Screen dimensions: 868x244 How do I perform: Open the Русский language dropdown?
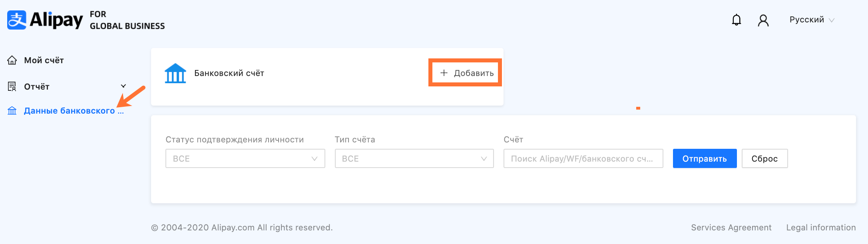point(812,20)
